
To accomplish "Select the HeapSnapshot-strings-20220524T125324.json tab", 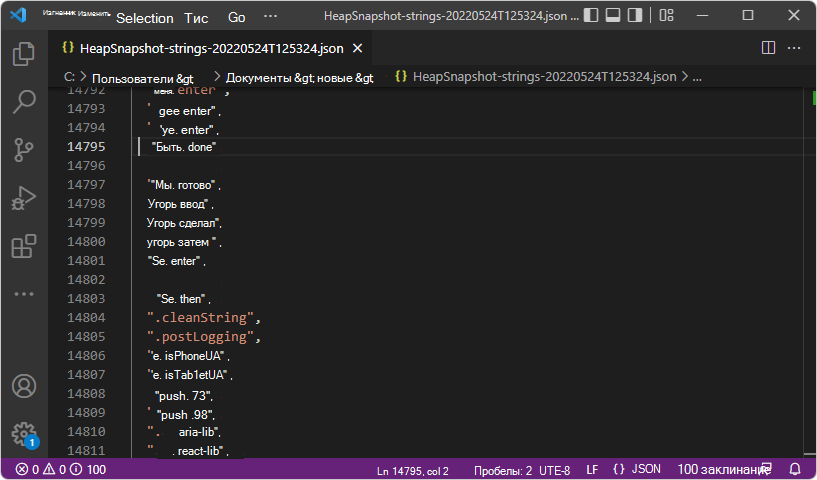I will 212,48.
